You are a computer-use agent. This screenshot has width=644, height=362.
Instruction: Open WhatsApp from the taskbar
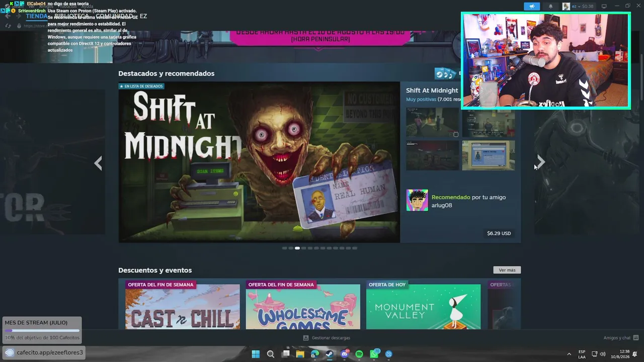click(374, 354)
